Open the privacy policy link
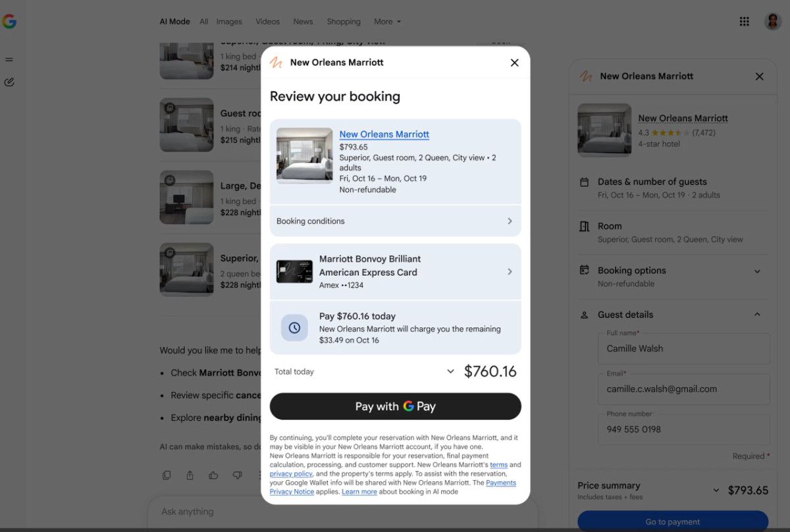 (x=291, y=474)
